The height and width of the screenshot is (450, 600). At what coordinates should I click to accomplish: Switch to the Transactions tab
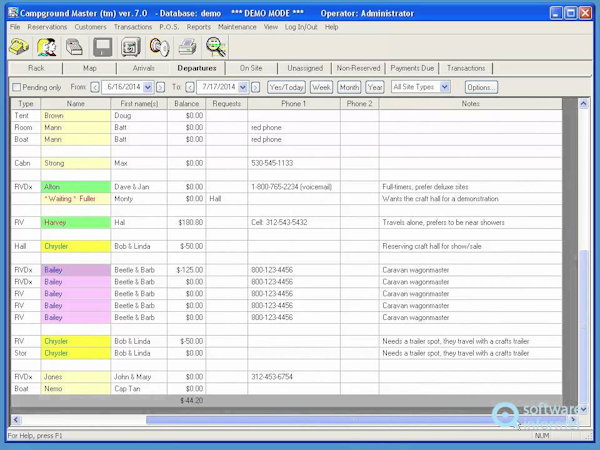(466, 68)
